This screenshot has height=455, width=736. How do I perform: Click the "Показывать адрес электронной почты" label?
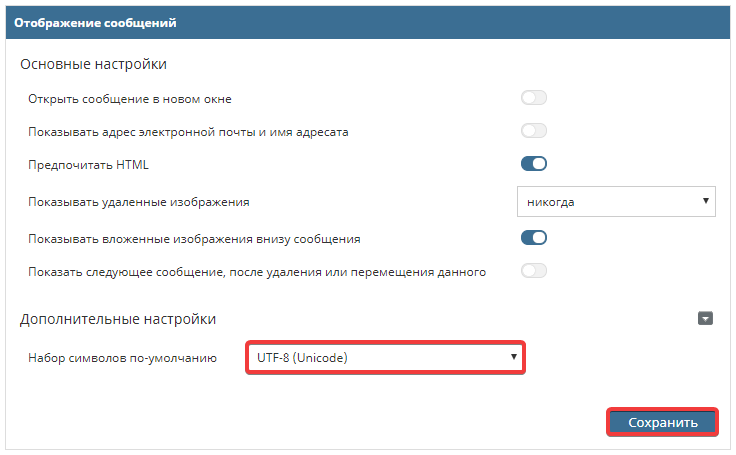189,131
